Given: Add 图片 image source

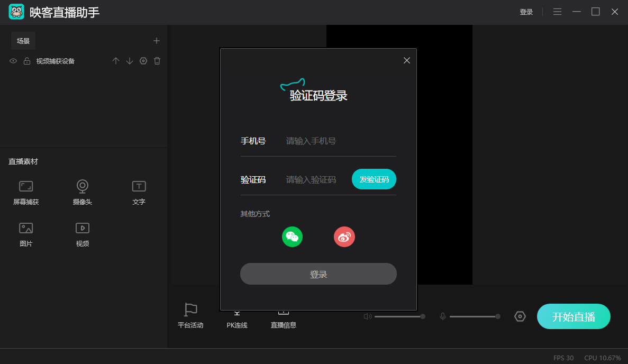Looking at the screenshot, I should coord(26,234).
